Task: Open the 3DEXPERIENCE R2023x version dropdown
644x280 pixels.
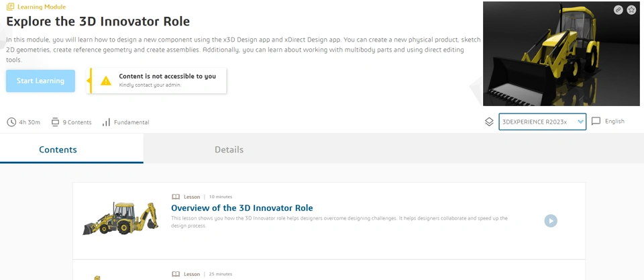Action: 542,122
